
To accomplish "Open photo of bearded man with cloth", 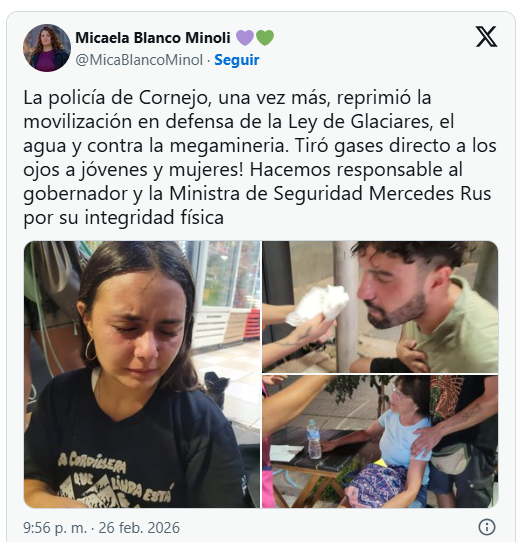I will (380, 307).
